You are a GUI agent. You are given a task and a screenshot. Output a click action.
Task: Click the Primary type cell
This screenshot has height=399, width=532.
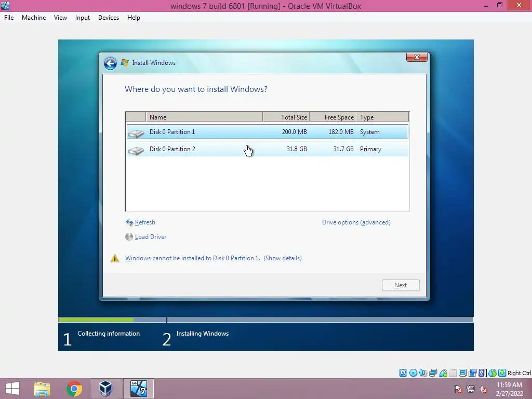(370, 149)
